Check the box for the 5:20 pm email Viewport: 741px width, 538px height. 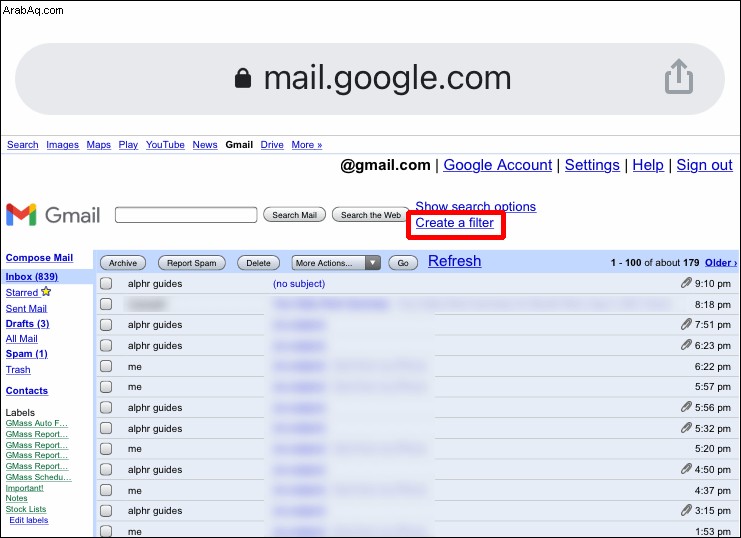tap(106, 449)
